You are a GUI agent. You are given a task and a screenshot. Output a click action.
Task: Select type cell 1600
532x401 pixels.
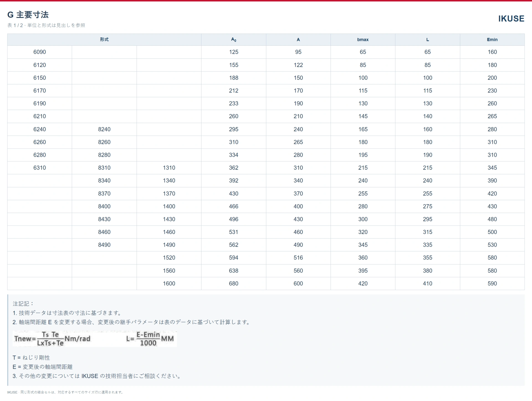(x=169, y=284)
